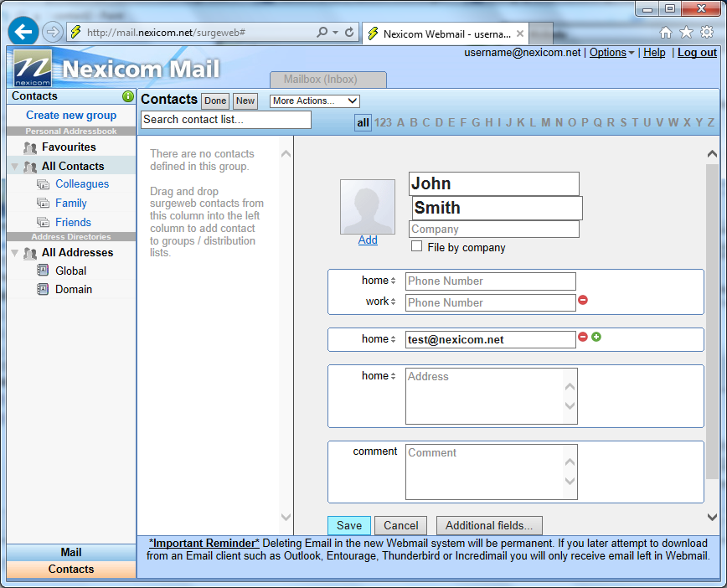Collapse the All Contacts tree
Screen dimensions: 727x588
click(15, 166)
